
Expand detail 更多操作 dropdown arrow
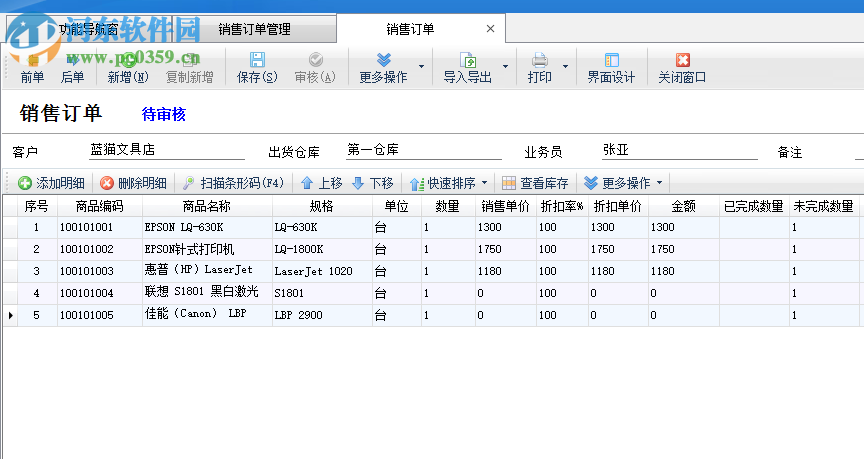tap(659, 182)
